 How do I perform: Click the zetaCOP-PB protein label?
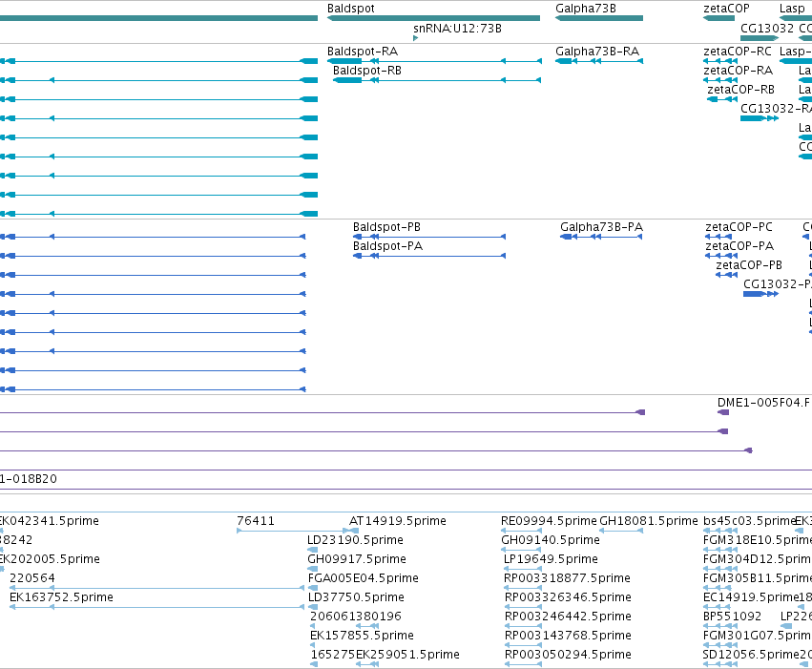click(x=749, y=265)
